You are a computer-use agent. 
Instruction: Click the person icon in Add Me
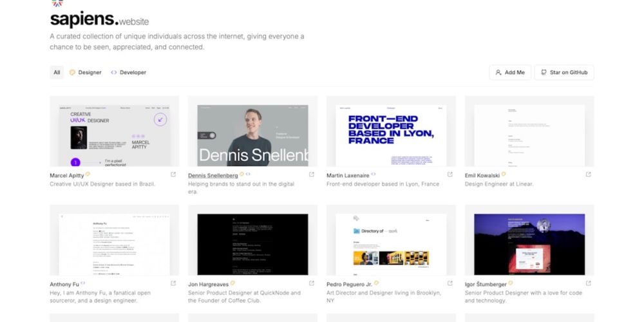(498, 72)
